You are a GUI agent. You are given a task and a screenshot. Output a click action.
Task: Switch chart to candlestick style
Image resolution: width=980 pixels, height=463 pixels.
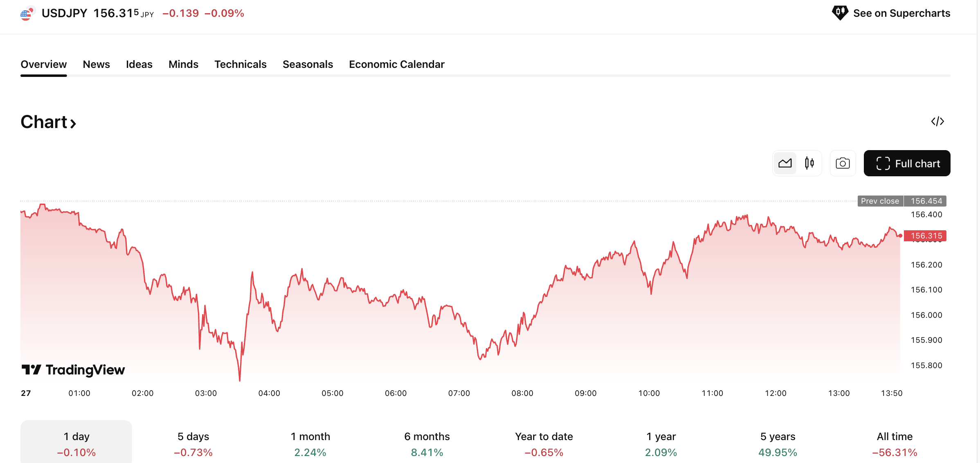click(x=809, y=163)
